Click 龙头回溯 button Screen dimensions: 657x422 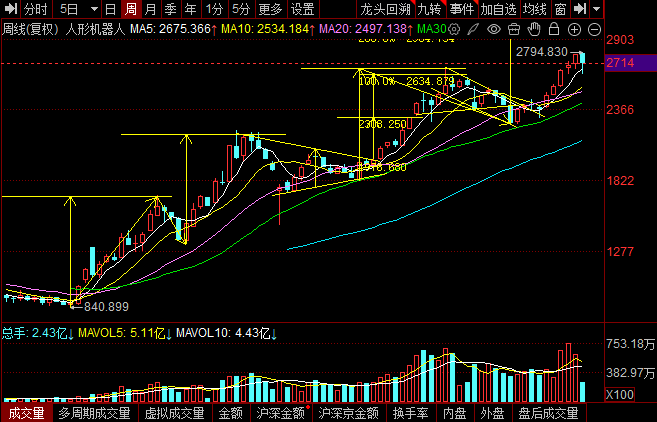pos(385,9)
